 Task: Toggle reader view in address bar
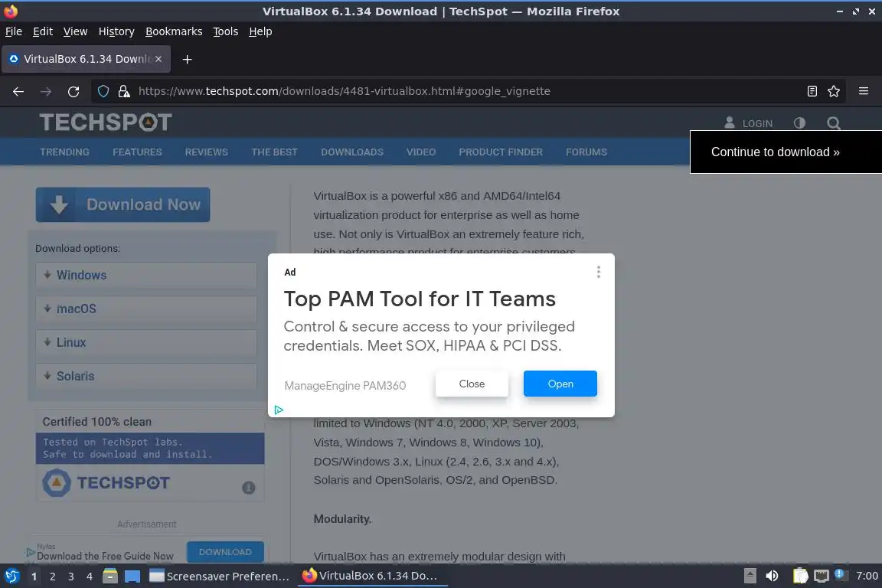click(x=812, y=91)
